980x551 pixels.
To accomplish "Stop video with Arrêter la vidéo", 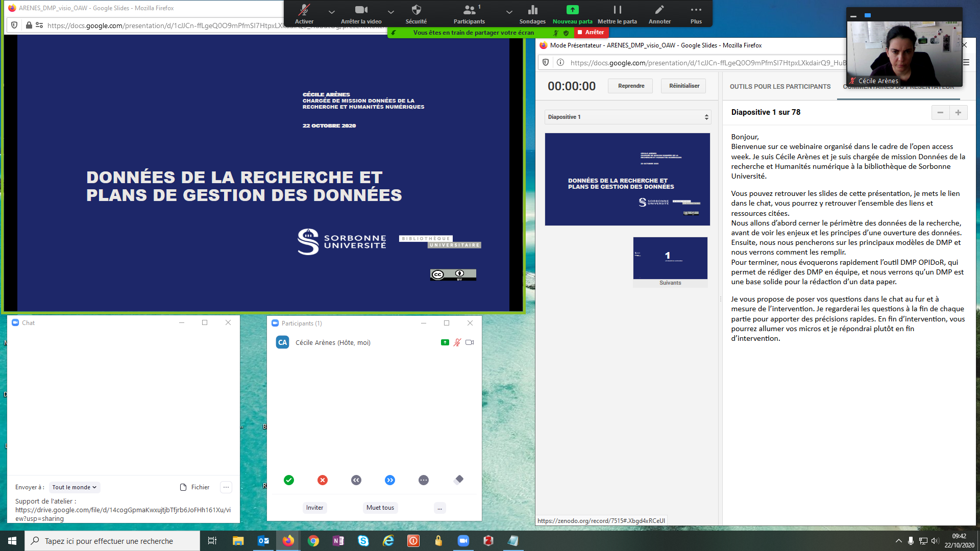I will coord(361,14).
